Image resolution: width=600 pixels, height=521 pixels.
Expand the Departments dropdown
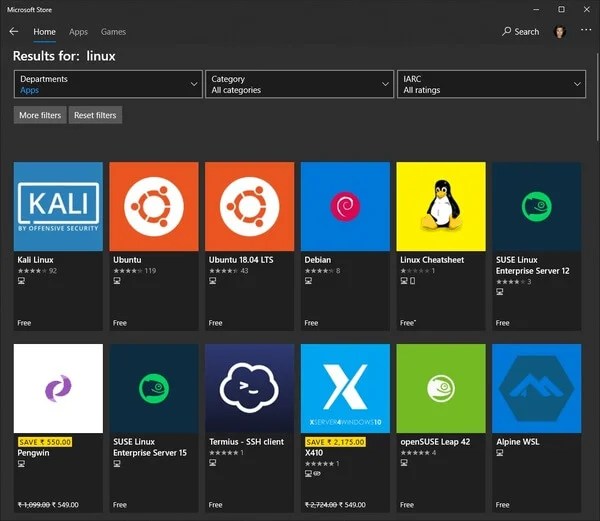[x=108, y=84]
